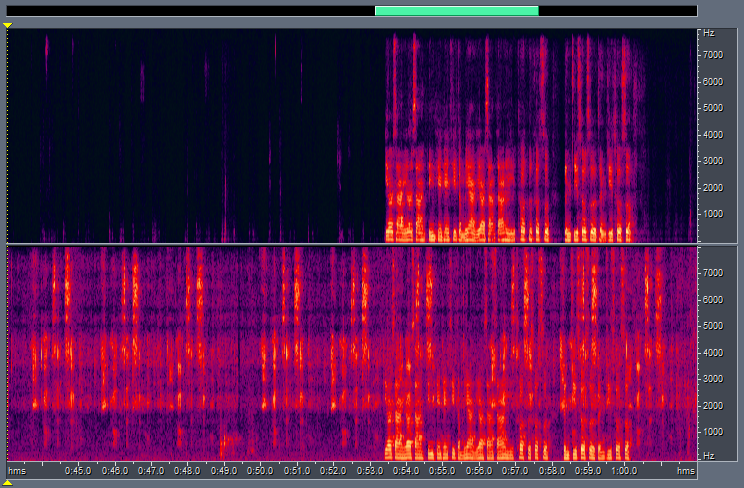Click the right hms label on time ruler
This screenshot has height=488, width=744.
685,470
